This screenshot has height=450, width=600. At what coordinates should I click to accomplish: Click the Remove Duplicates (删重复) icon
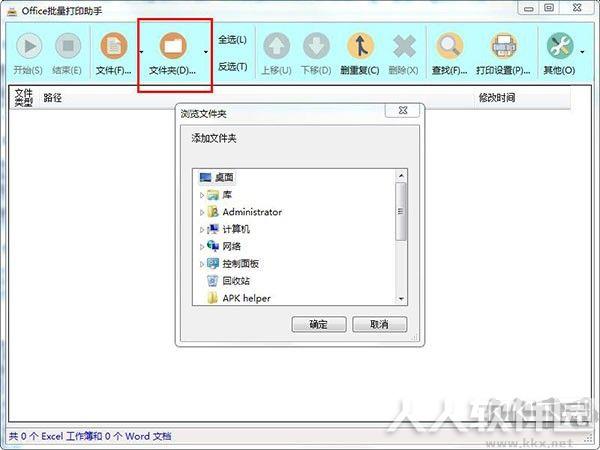(360, 46)
